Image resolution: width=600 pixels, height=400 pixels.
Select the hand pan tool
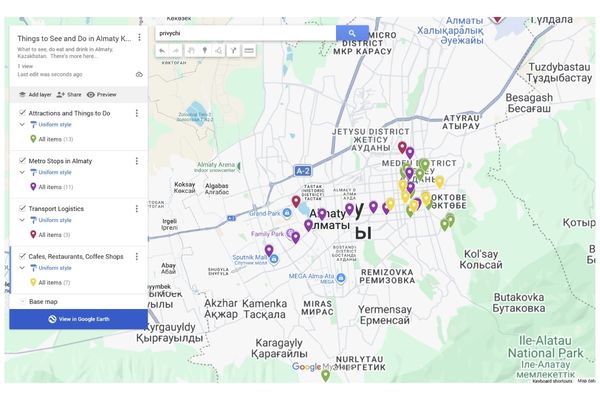[190, 51]
